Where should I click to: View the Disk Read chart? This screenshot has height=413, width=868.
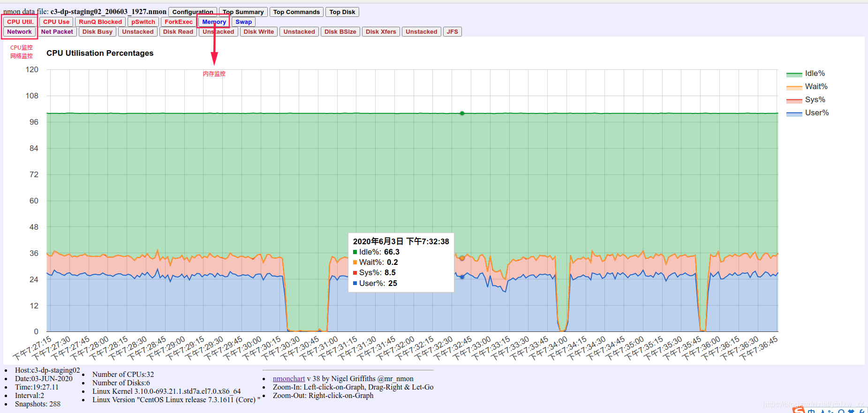pos(178,32)
